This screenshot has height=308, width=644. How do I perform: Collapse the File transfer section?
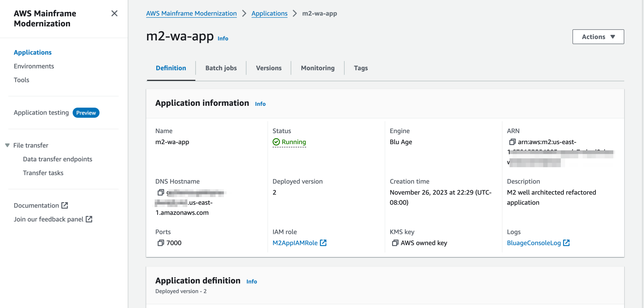tap(7, 145)
